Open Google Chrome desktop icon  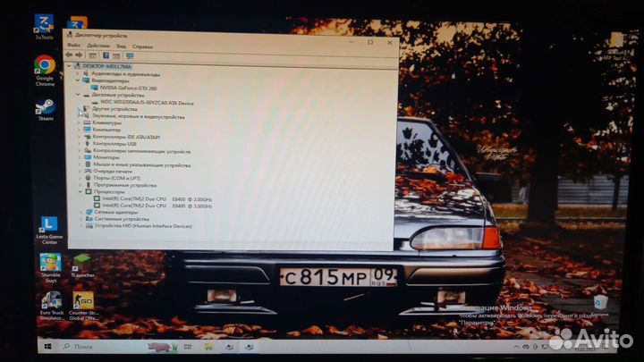click(x=45, y=71)
